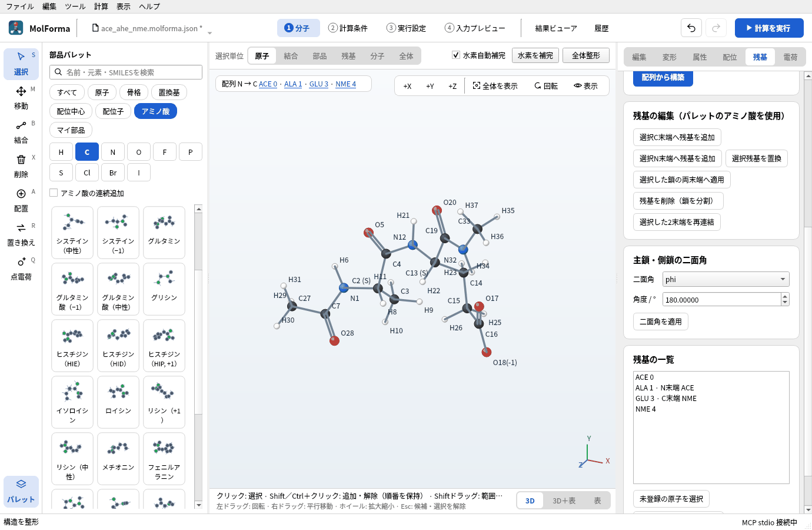Click the MolForma app logo

point(16,28)
